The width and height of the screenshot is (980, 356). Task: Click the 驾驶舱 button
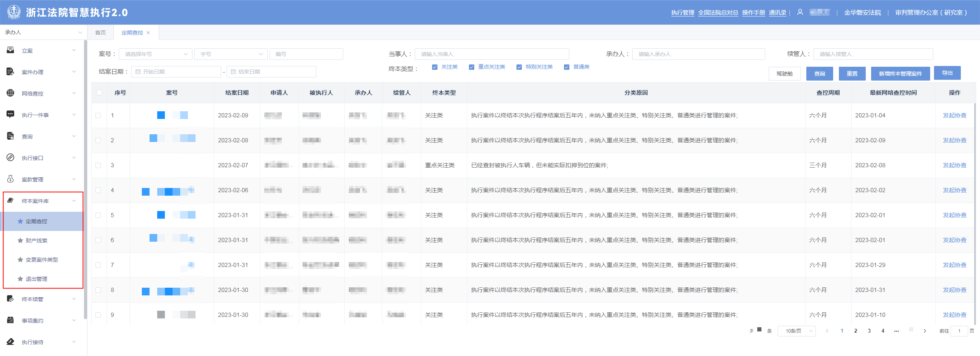pos(784,74)
